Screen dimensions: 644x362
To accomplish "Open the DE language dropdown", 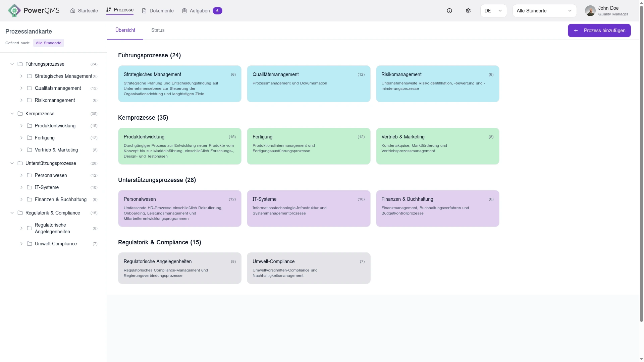I will click(x=493, y=11).
